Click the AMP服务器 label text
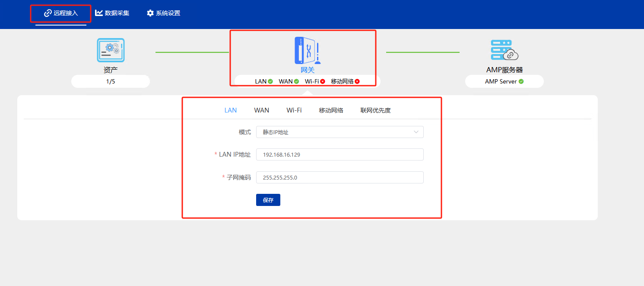The width and height of the screenshot is (644, 286). point(504,70)
